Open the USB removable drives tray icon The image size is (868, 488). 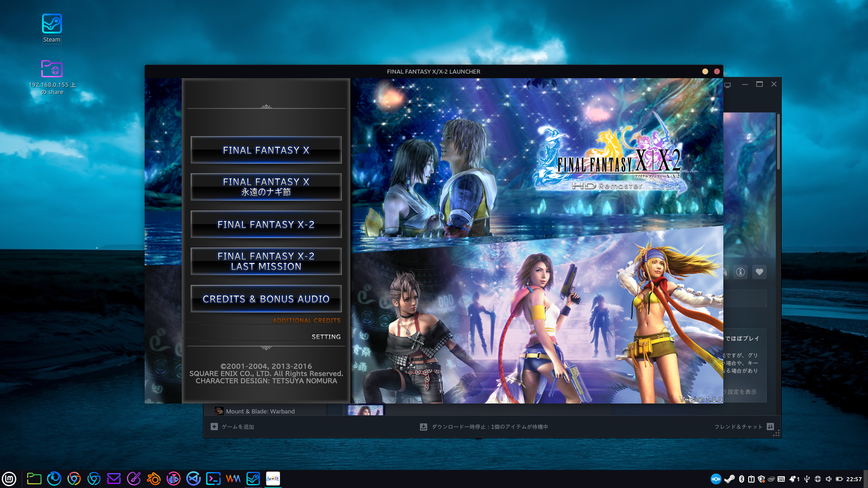807,479
